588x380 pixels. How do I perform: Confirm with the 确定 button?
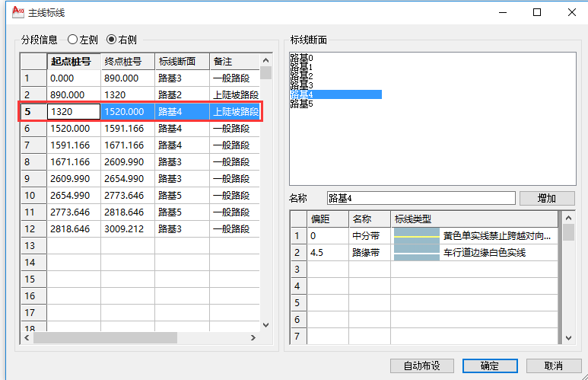coord(490,366)
